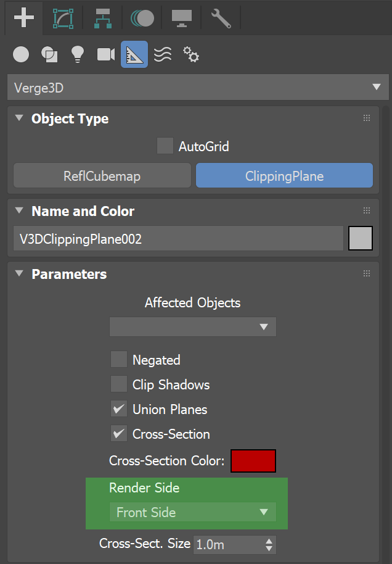Open the Modify panel tab
Viewport: 392px width, 564px height.
(63, 18)
